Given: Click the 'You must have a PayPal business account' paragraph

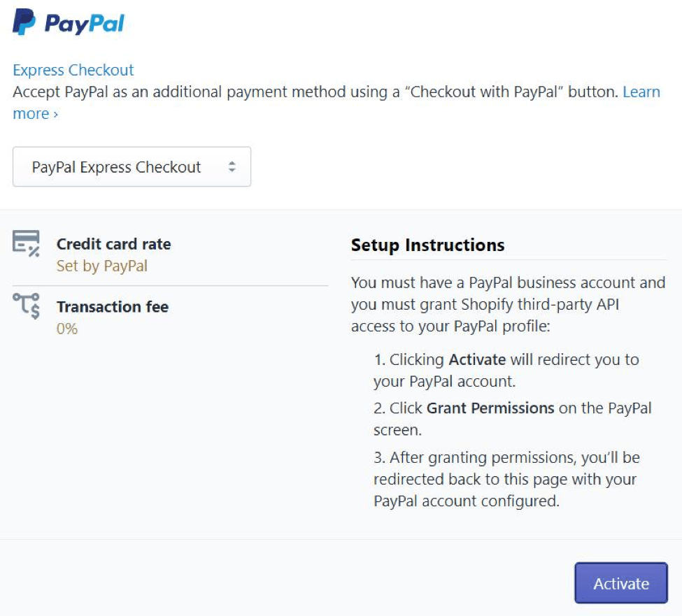Looking at the screenshot, I should tap(508, 305).
